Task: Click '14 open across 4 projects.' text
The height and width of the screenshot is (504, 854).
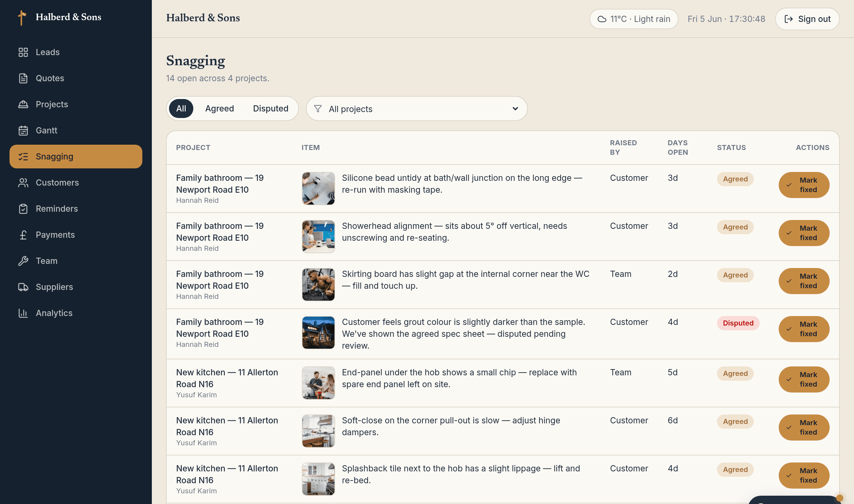Action: pos(217,78)
